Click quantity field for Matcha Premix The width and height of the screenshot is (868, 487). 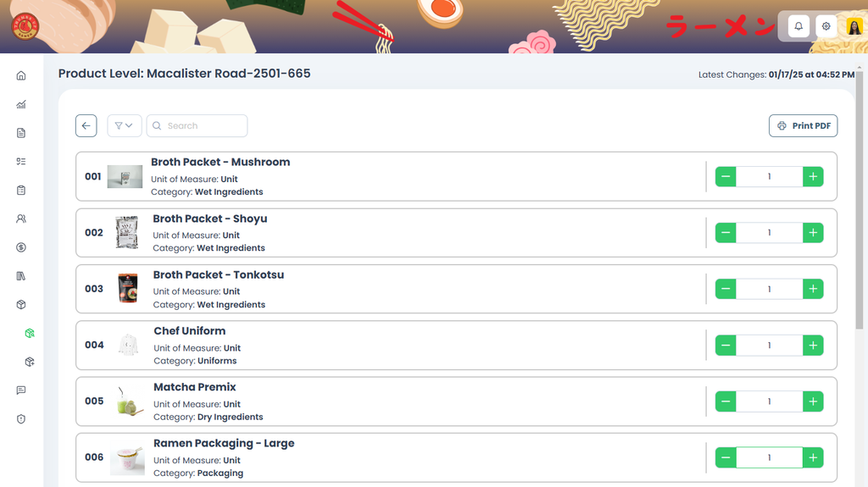(770, 401)
